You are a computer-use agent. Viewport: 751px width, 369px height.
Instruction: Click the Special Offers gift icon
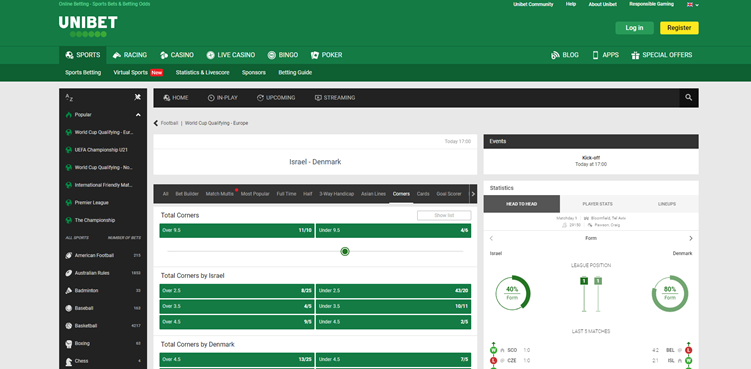(635, 55)
